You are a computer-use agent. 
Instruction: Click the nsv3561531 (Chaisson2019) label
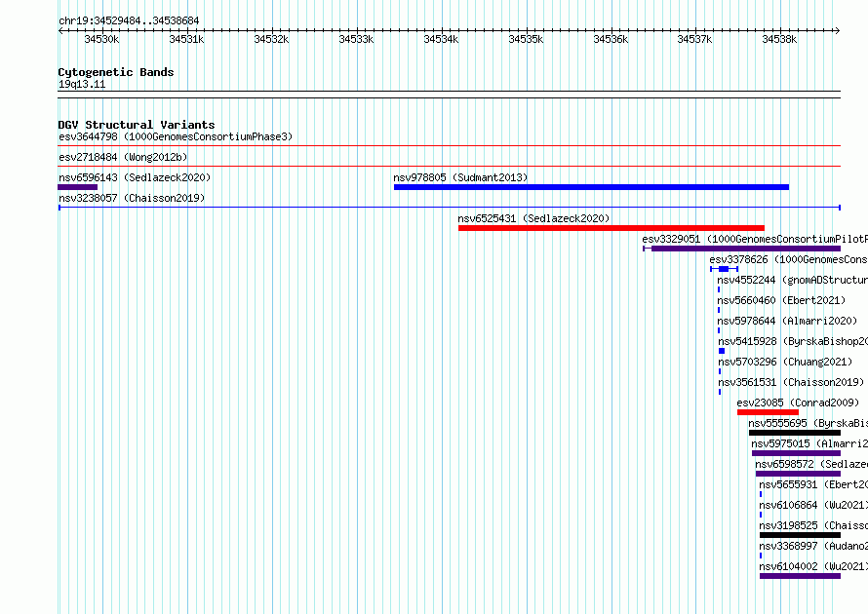pyautogui.click(x=791, y=382)
